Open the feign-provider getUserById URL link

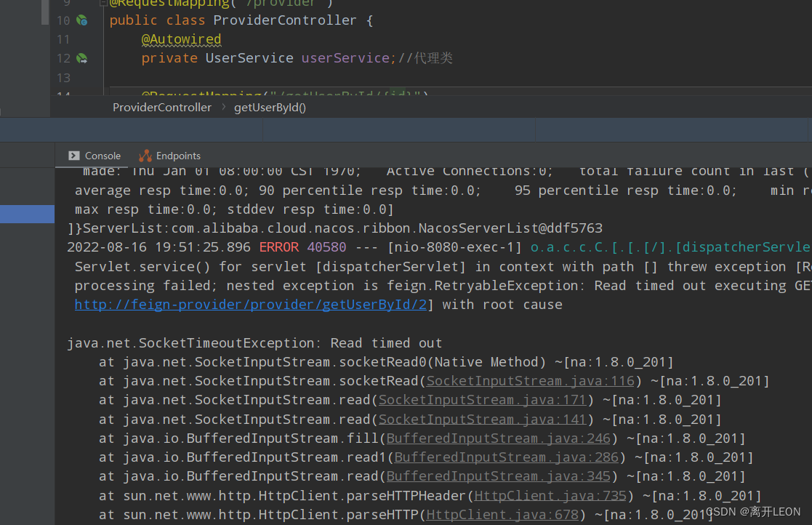pyautogui.click(x=252, y=304)
